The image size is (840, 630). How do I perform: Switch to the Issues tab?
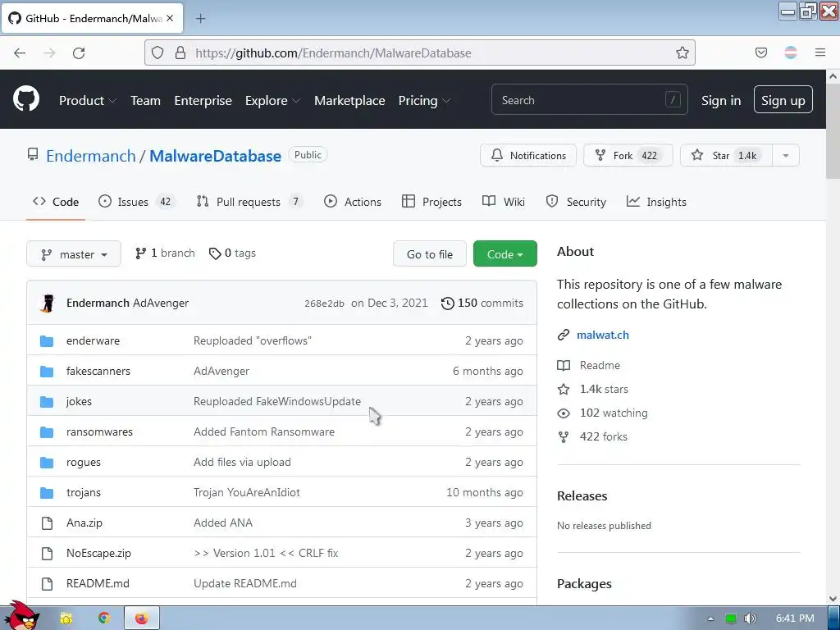(137, 202)
